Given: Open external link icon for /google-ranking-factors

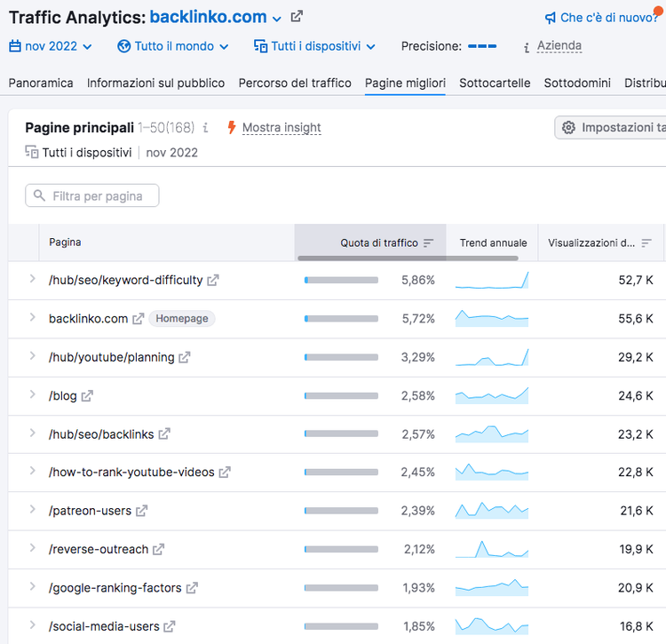Looking at the screenshot, I should [192, 588].
